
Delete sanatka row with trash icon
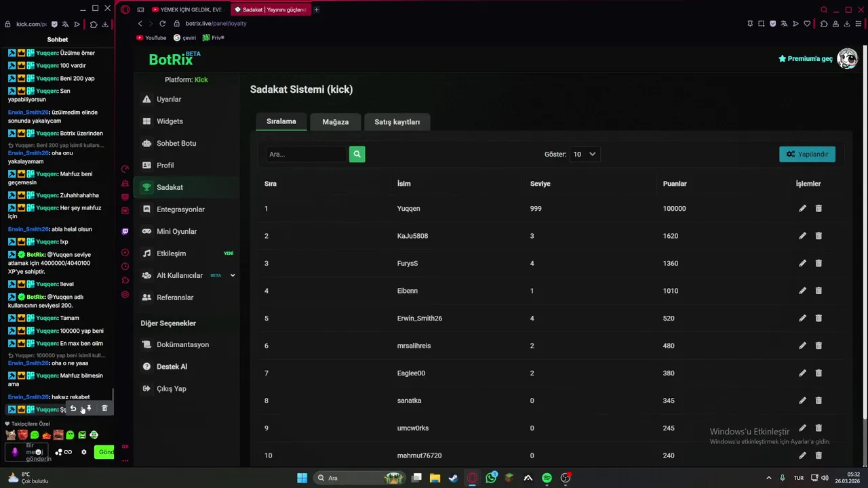point(818,401)
